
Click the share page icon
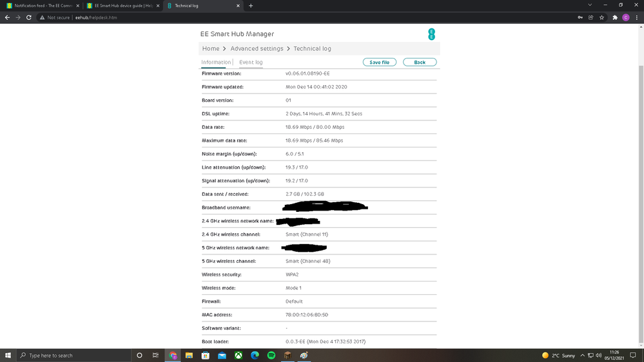(x=591, y=17)
